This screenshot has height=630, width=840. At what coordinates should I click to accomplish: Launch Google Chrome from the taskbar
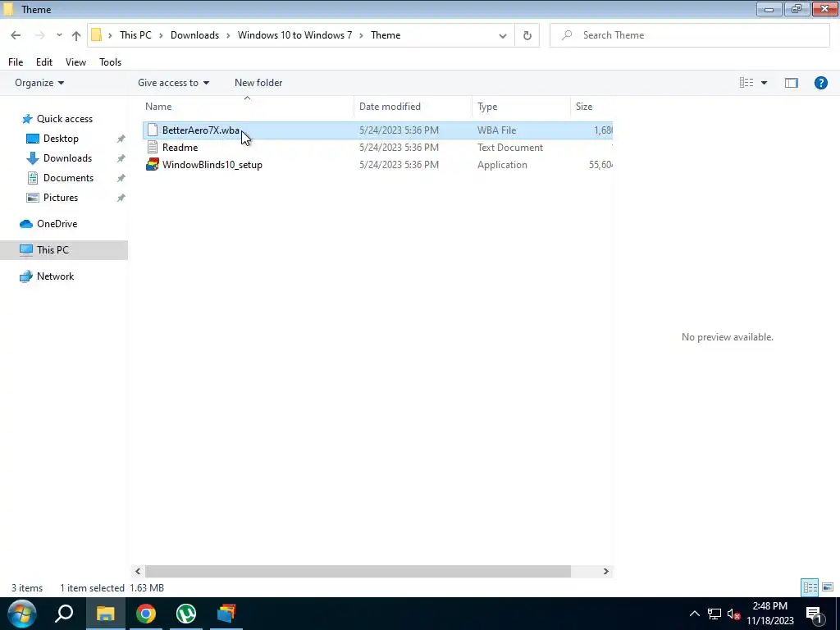[x=146, y=614]
